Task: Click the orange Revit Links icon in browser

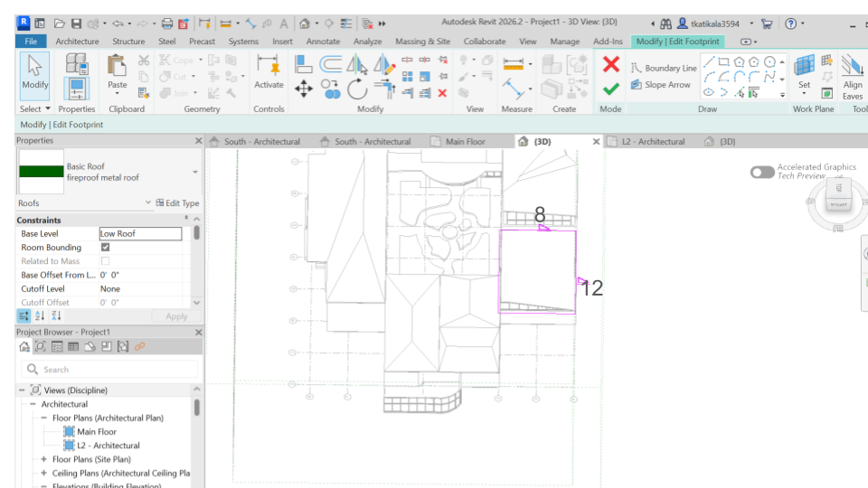Action: tap(139, 346)
